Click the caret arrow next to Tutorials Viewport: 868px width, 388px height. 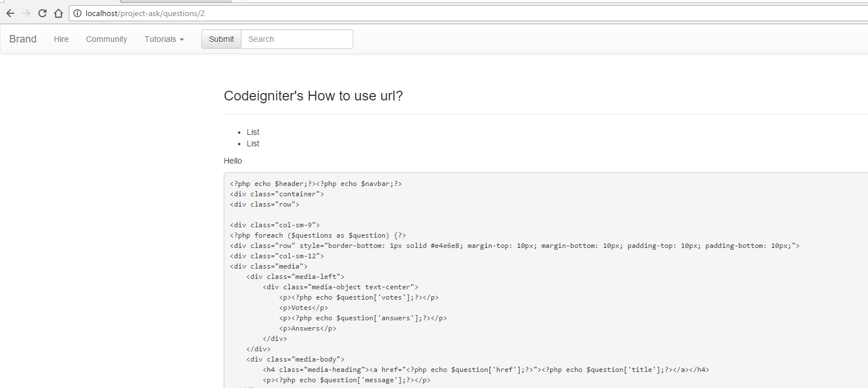click(182, 40)
